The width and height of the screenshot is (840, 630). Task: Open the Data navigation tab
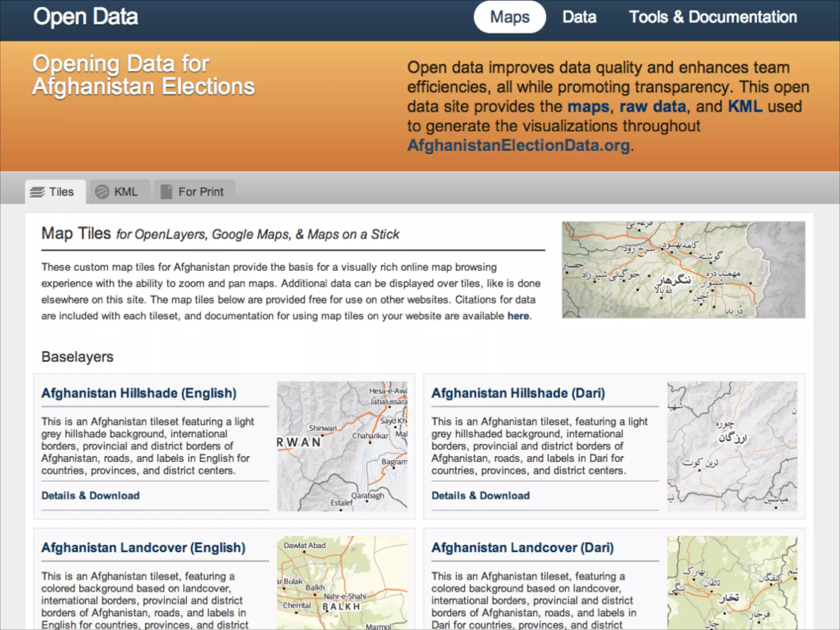click(579, 17)
